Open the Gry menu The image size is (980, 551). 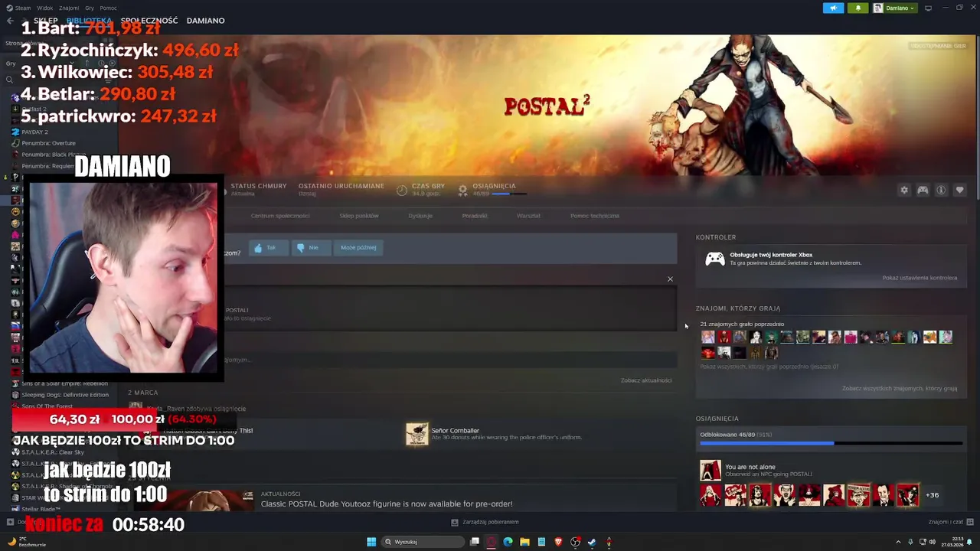(x=90, y=8)
